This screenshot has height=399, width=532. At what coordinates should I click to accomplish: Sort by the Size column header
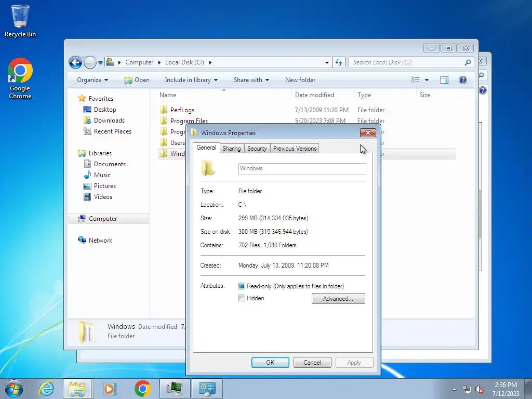click(436, 95)
